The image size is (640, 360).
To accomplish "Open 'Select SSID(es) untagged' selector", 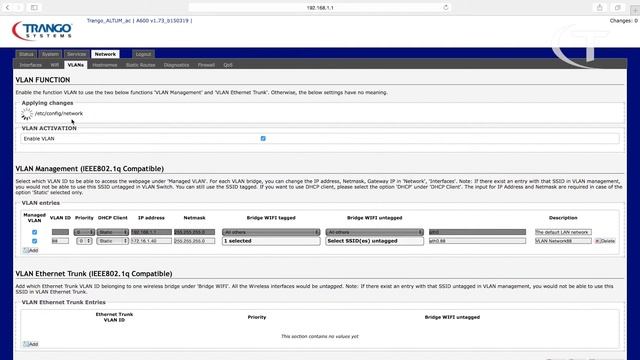I will tap(375, 241).
